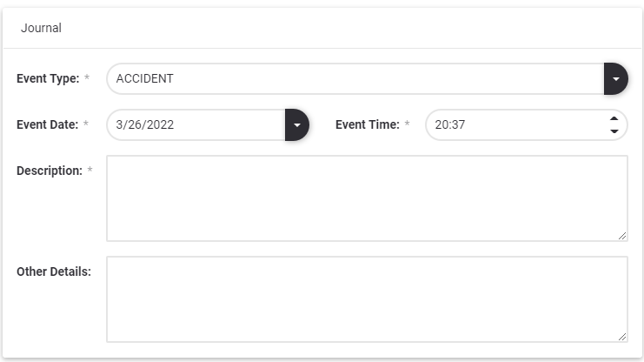Screen dimensions: 644x362
Task: Open the Event Date picker arrow
Action: [x=296, y=124]
